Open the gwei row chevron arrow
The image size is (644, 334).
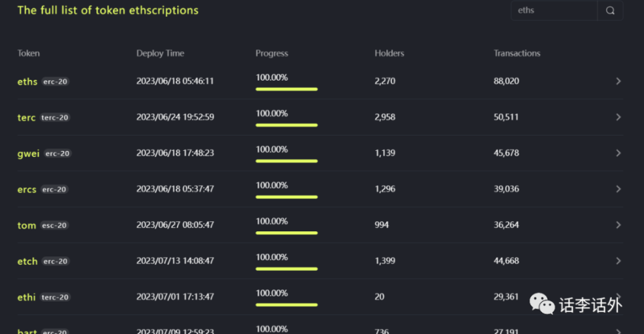[x=618, y=153]
